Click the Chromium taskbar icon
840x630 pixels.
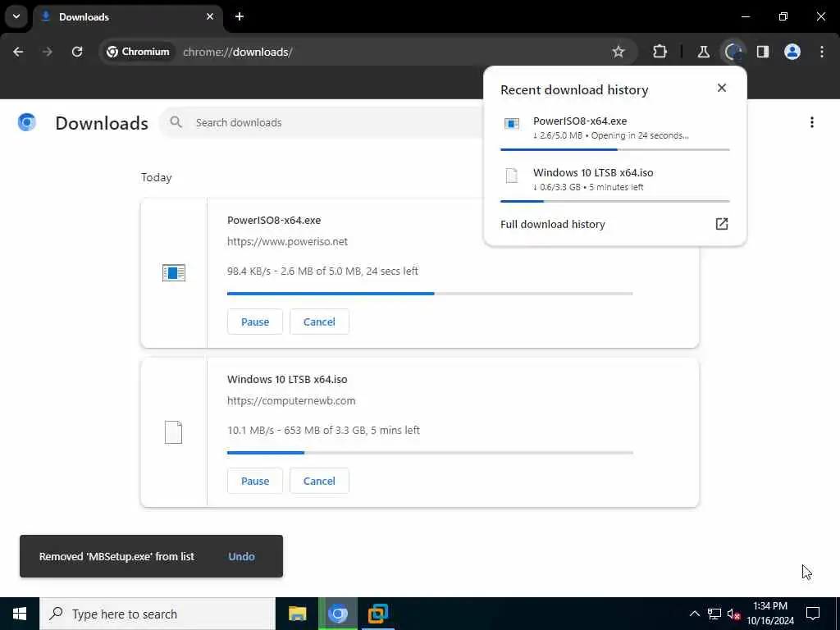[x=338, y=614]
